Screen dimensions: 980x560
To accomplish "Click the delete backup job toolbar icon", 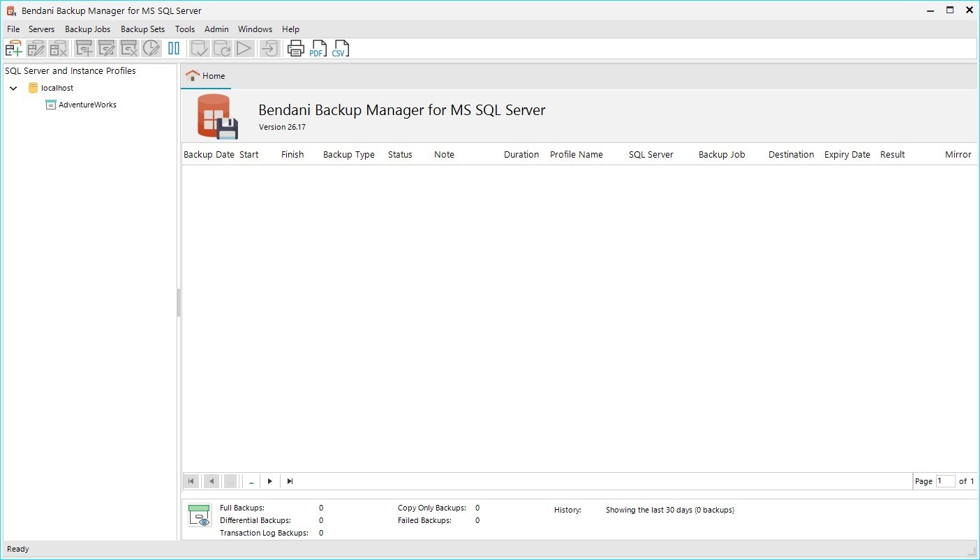I will click(129, 48).
